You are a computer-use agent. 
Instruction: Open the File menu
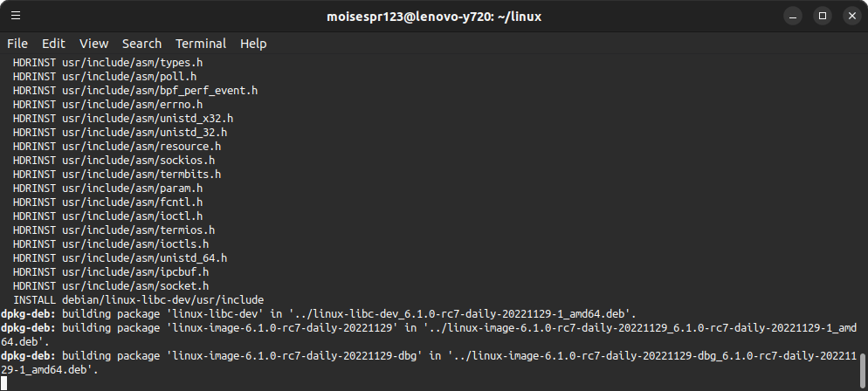tap(17, 44)
